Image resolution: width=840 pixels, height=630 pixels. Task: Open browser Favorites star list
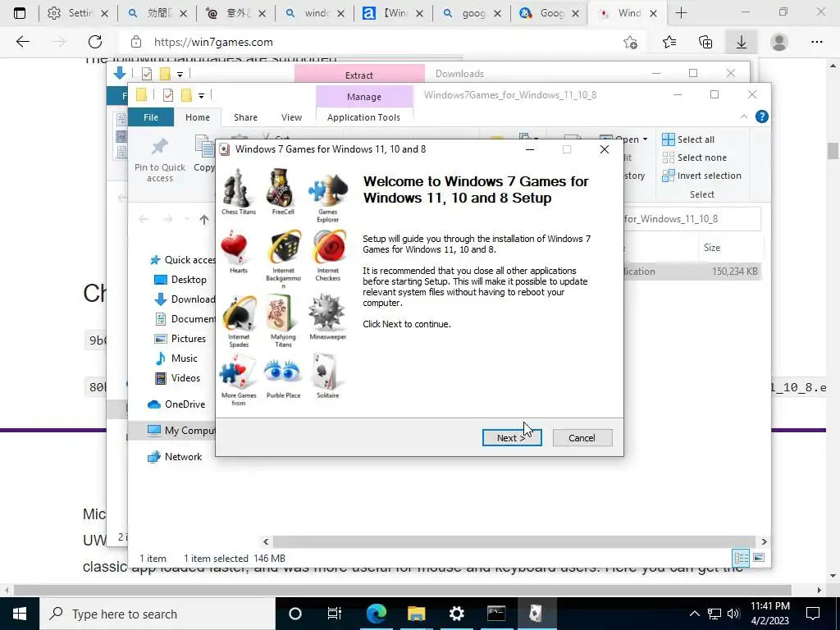click(x=669, y=42)
